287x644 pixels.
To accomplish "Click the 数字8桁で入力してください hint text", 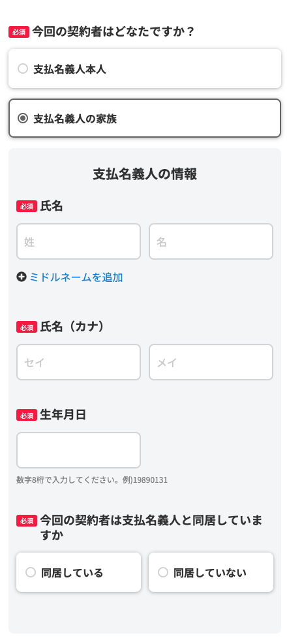I will pyautogui.click(x=92, y=480).
